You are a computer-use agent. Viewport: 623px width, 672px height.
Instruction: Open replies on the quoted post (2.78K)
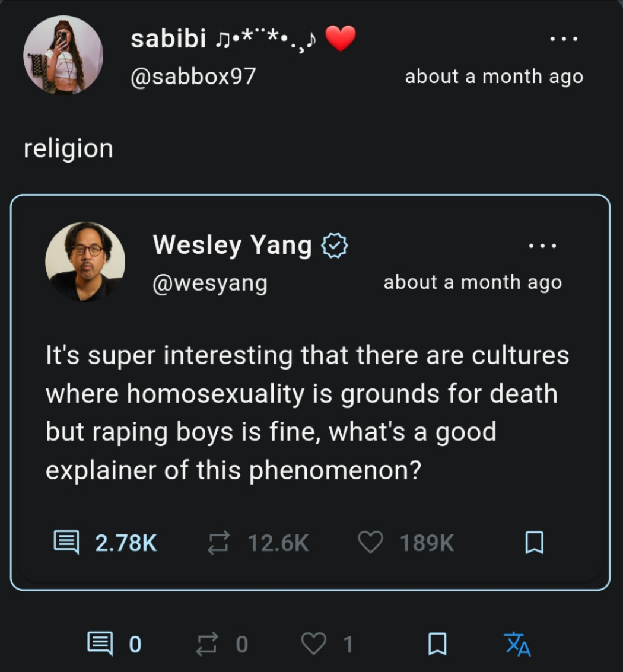coord(65,543)
